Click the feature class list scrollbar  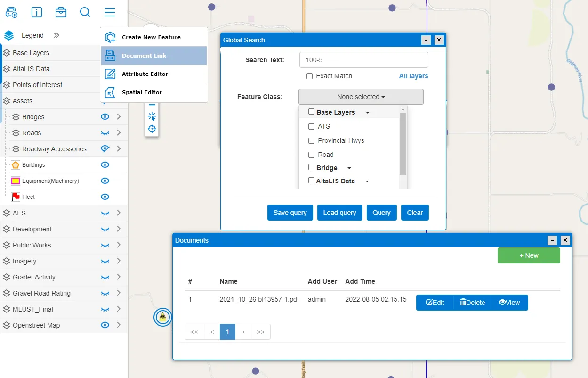click(403, 144)
